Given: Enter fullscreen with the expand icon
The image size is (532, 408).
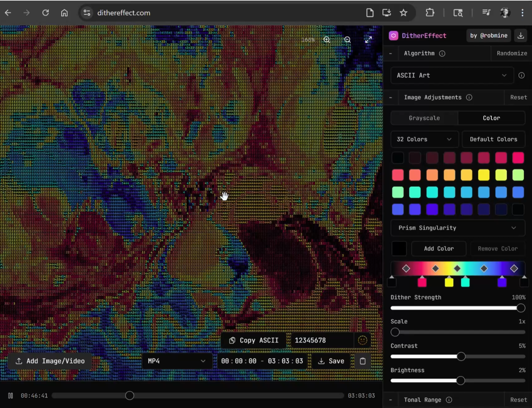Looking at the screenshot, I should [368, 40].
